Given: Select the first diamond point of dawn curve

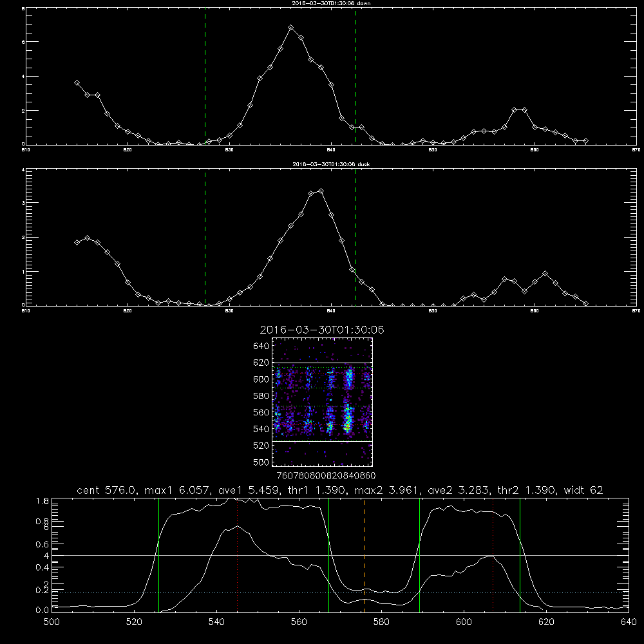Looking at the screenshot, I should (77, 83).
